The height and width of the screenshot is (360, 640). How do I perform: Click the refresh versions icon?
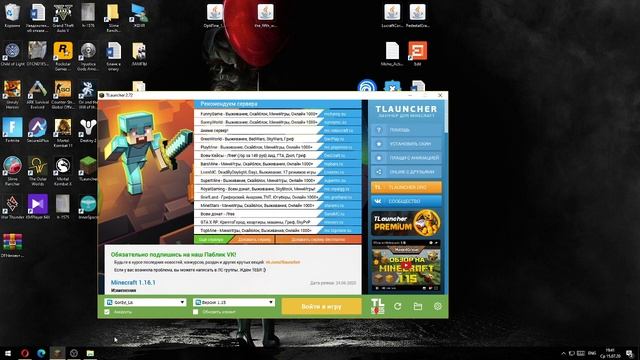398,306
